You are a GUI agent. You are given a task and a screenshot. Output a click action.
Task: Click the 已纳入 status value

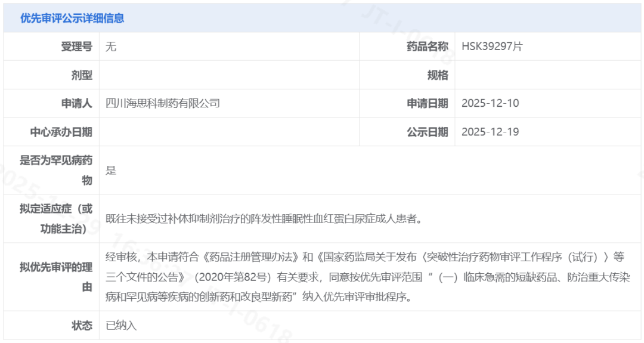coord(121,326)
